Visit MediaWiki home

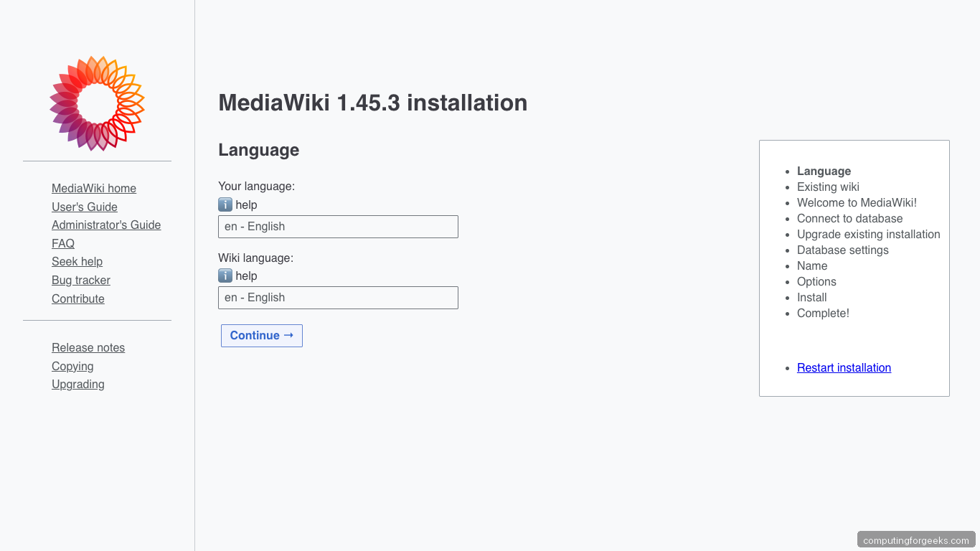[94, 188]
